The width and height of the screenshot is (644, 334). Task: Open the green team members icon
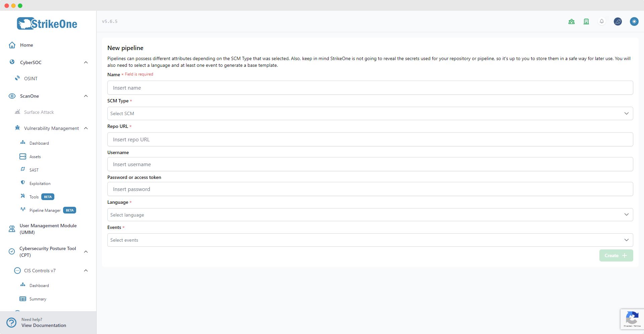point(572,21)
